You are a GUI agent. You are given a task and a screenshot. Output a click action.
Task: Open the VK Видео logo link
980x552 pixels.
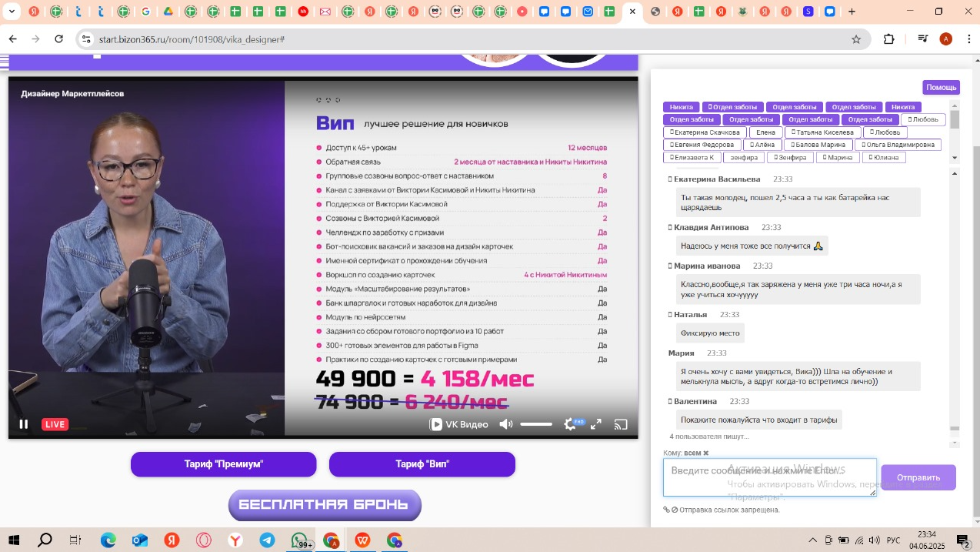click(x=459, y=424)
